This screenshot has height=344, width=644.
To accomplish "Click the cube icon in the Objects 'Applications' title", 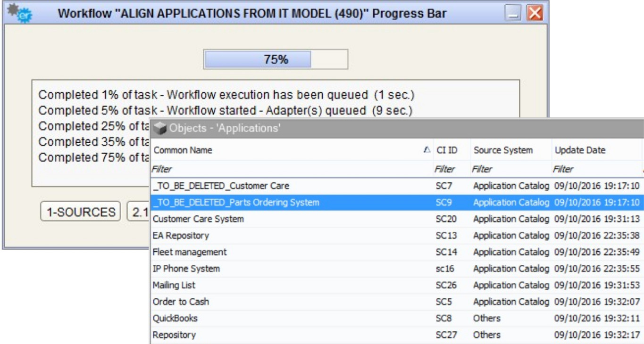I will 161,130.
